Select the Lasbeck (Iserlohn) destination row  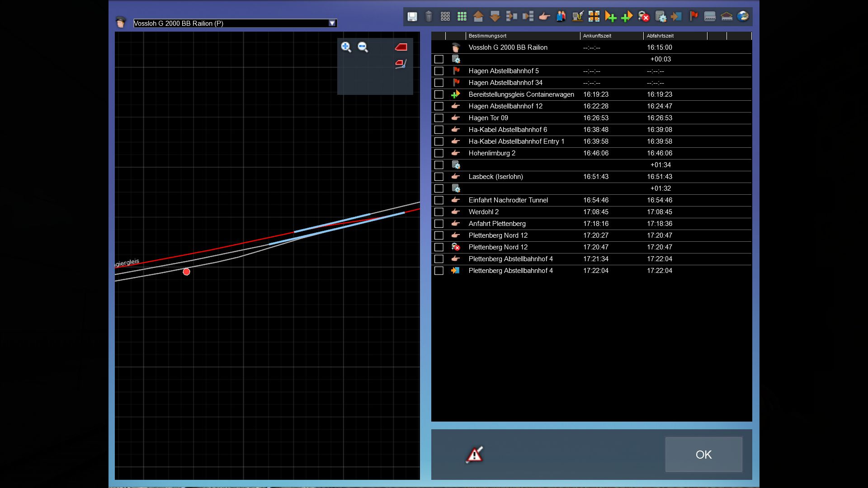pos(495,177)
